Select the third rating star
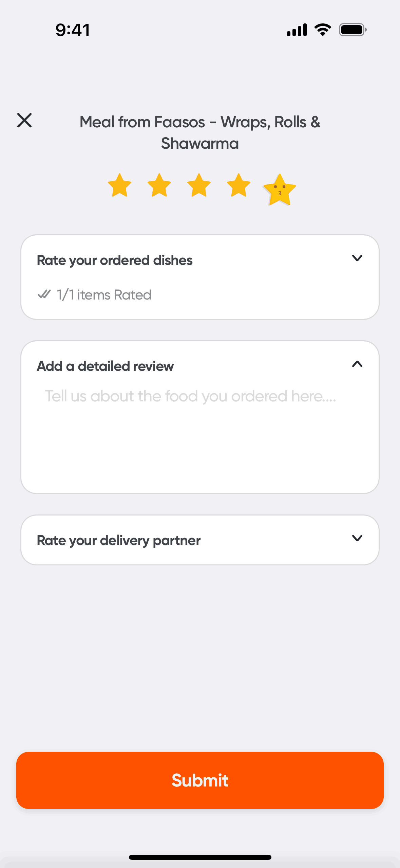 click(199, 185)
